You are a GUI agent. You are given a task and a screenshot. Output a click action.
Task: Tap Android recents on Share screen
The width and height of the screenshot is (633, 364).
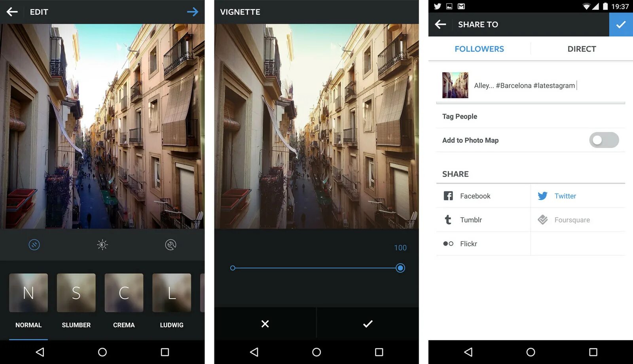pos(593,352)
